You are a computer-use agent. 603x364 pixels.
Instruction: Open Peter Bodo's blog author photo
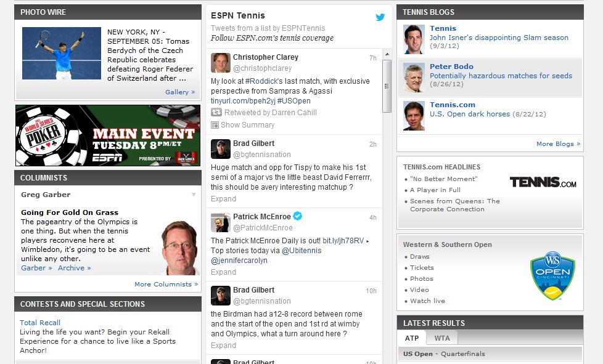point(414,78)
